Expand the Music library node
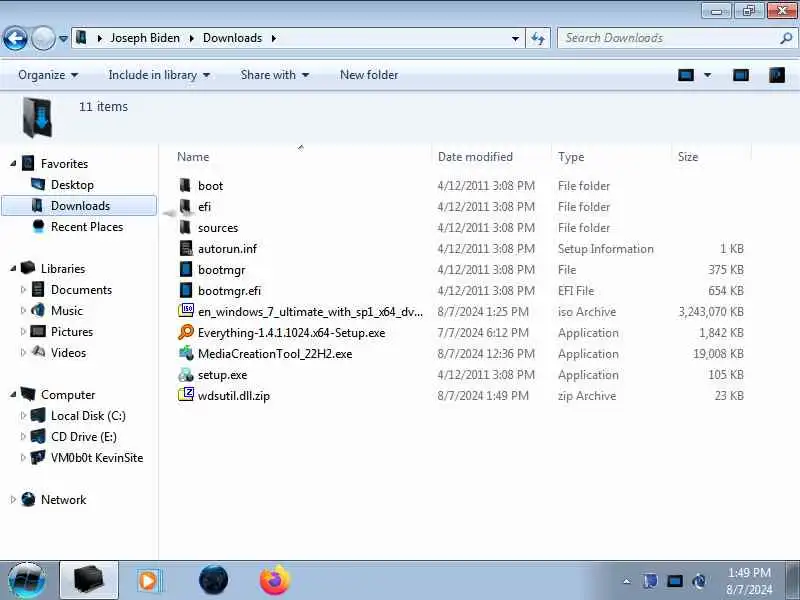Viewport: 800px width, 600px height. (23, 311)
